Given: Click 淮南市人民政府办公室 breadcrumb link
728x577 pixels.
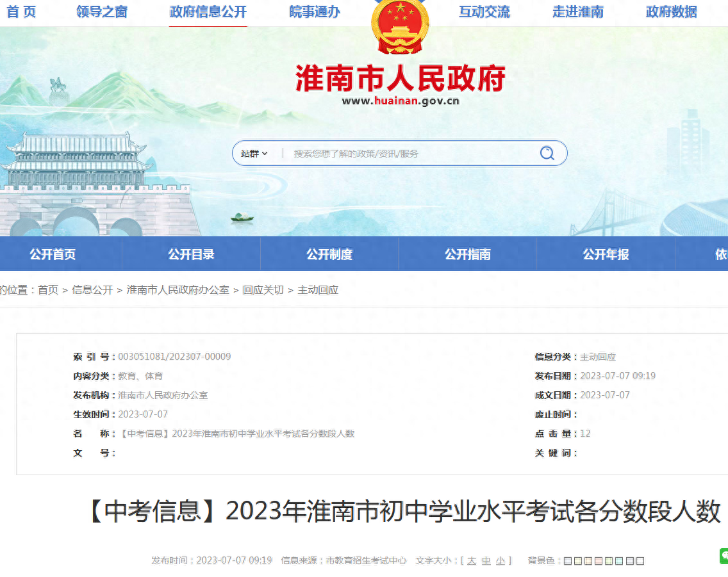Looking at the screenshot, I should point(178,290).
